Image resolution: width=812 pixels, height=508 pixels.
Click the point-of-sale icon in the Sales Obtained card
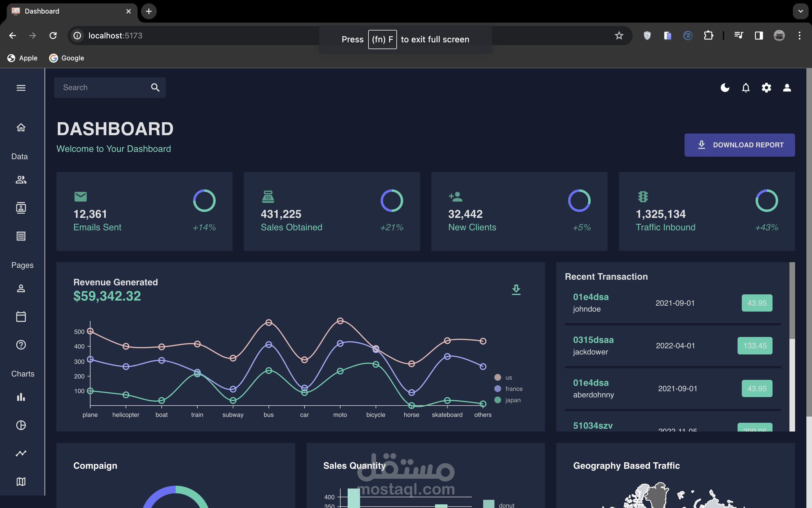[x=268, y=196]
